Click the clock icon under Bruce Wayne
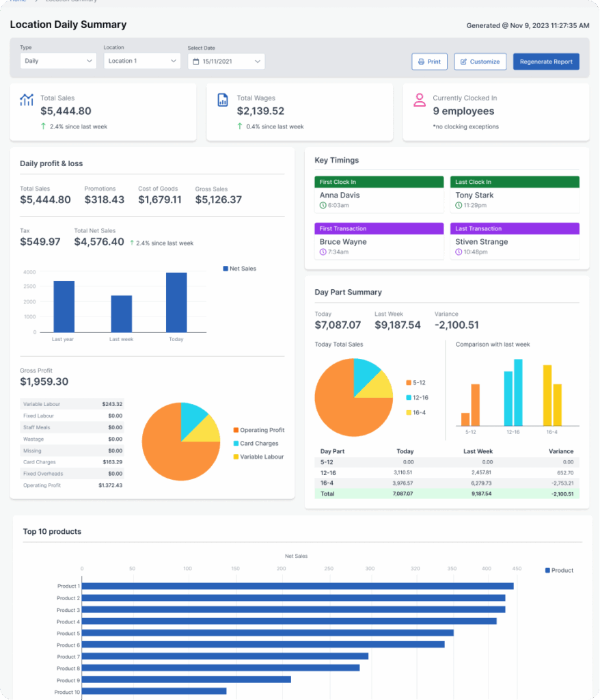 coord(323,252)
